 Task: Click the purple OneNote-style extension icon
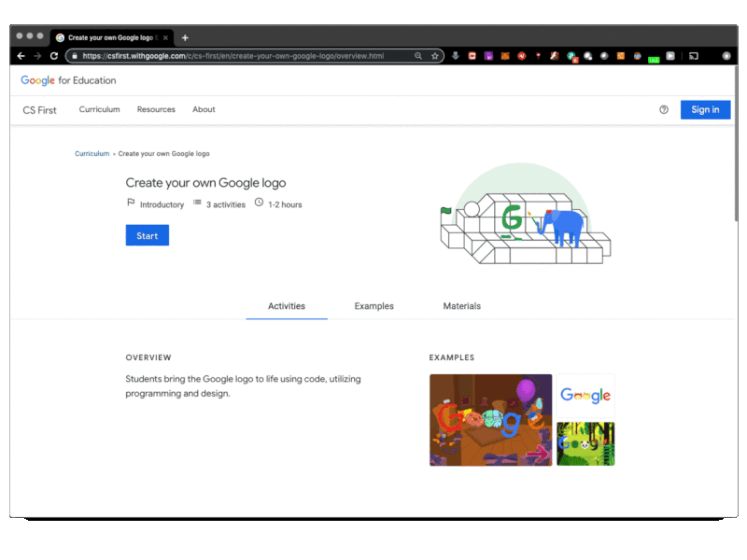pos(488,56)
